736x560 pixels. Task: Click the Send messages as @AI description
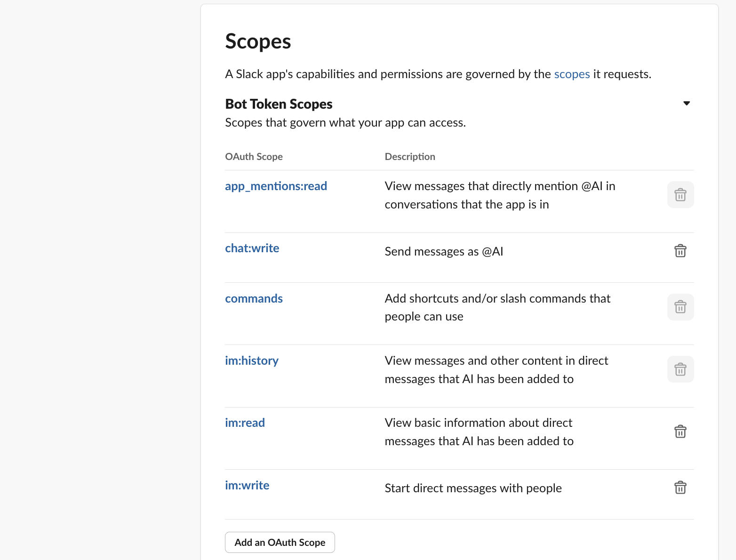[444, 251]
